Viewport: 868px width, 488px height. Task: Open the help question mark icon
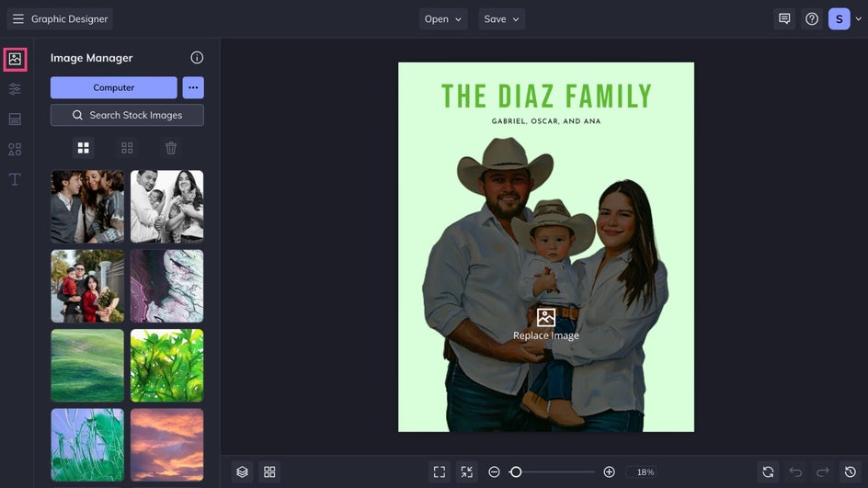coord(812,18)
